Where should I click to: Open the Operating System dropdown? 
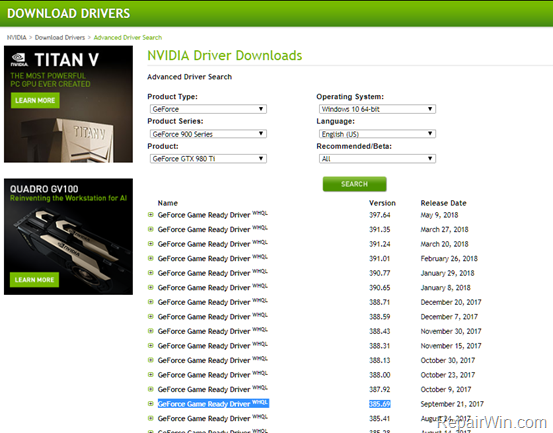[x=377, y=109]
